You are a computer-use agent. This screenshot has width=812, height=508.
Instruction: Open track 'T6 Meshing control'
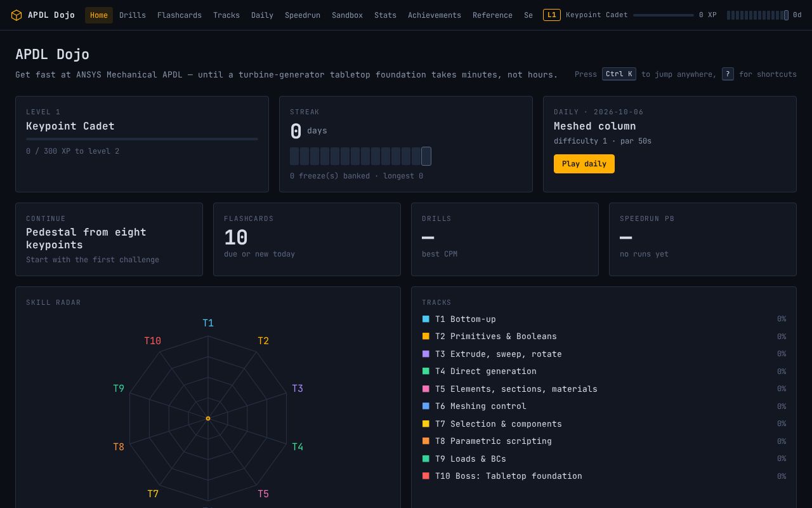604,406
